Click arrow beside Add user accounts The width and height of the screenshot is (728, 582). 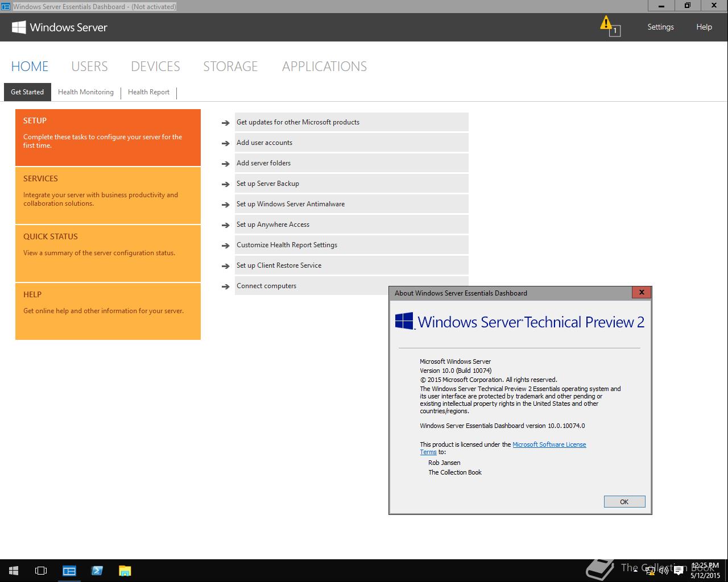coord(226,143)
